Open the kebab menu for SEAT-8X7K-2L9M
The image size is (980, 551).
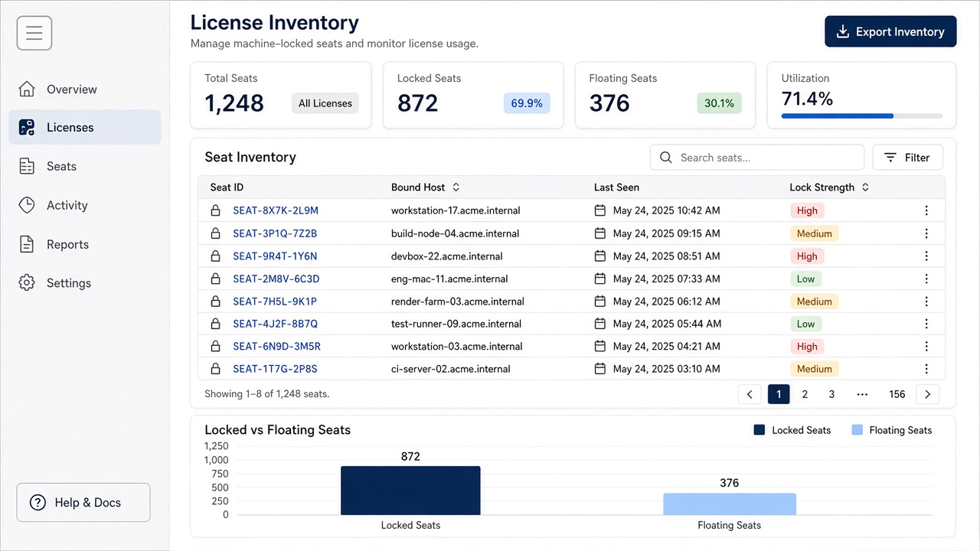926,210
